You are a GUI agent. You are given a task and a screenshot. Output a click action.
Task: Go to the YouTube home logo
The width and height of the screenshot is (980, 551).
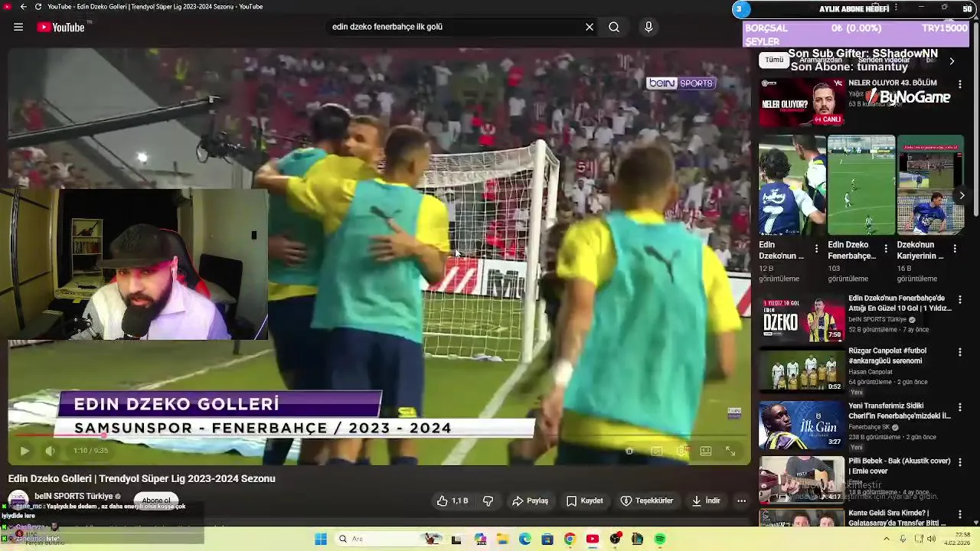point(61,27)
